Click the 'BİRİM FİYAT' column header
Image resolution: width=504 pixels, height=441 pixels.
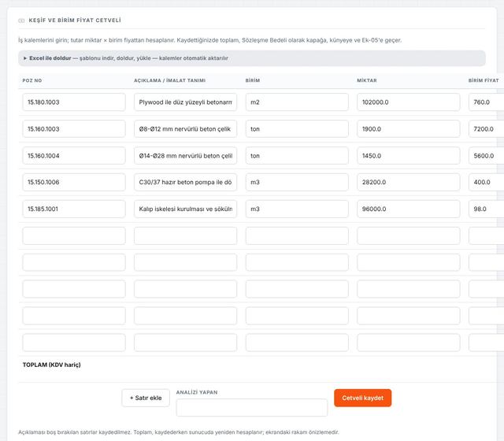[484, 80]
